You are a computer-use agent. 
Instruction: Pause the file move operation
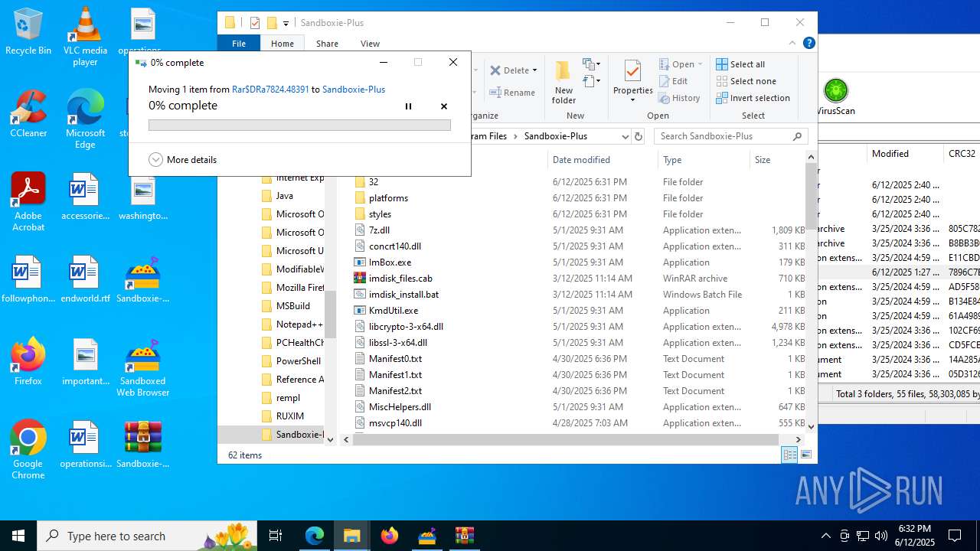tap(408, 106)
